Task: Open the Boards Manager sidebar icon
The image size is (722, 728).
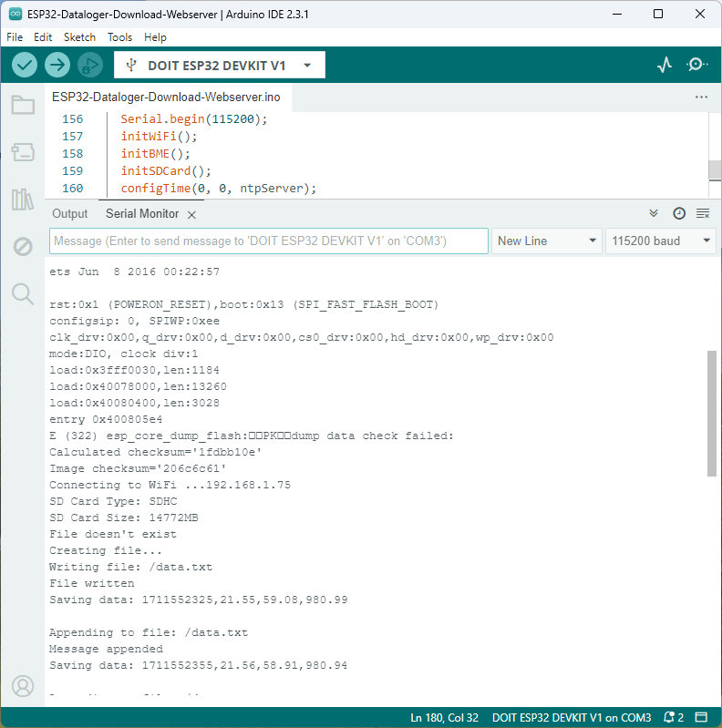Action: pyautogui.click(x=23, y=152)
